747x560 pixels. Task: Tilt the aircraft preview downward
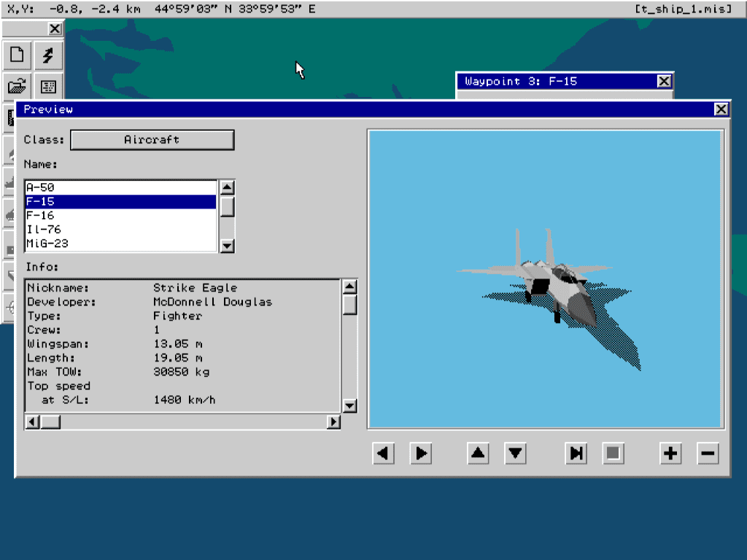tap(516, 454)
